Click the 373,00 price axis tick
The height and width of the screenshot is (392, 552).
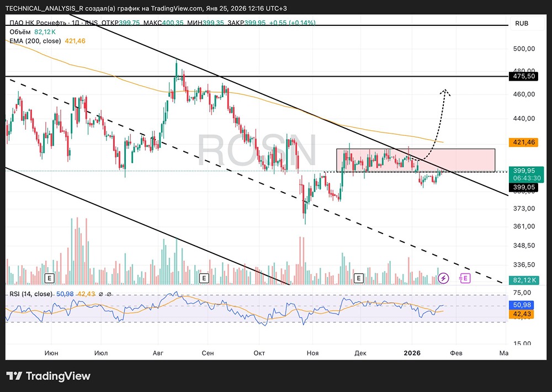(524, 209)
